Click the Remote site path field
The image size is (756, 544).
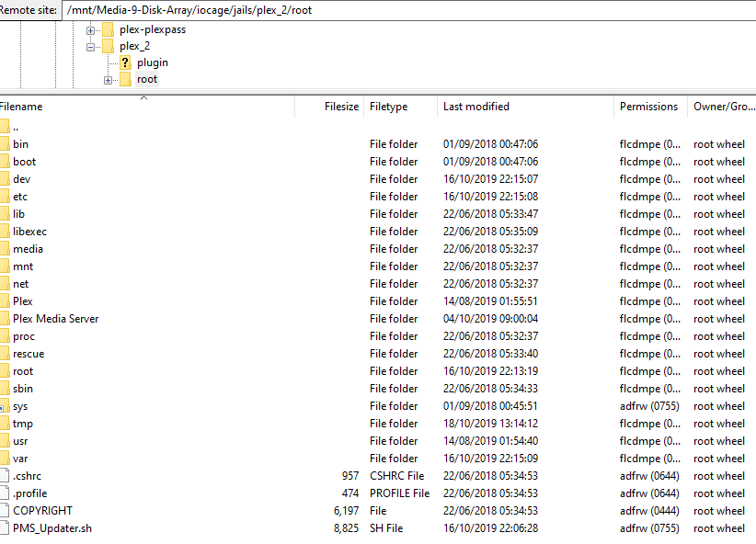(x=409, y=10)
